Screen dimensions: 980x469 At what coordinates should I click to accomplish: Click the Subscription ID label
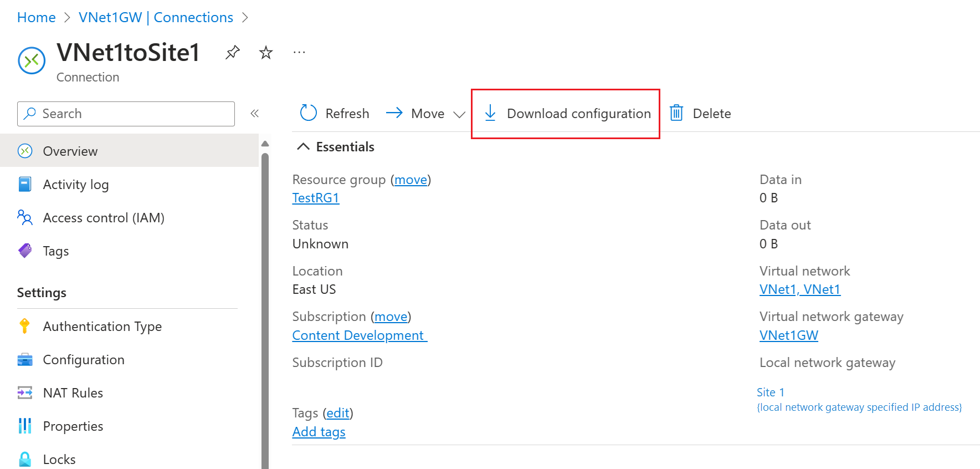pos(337,363)
